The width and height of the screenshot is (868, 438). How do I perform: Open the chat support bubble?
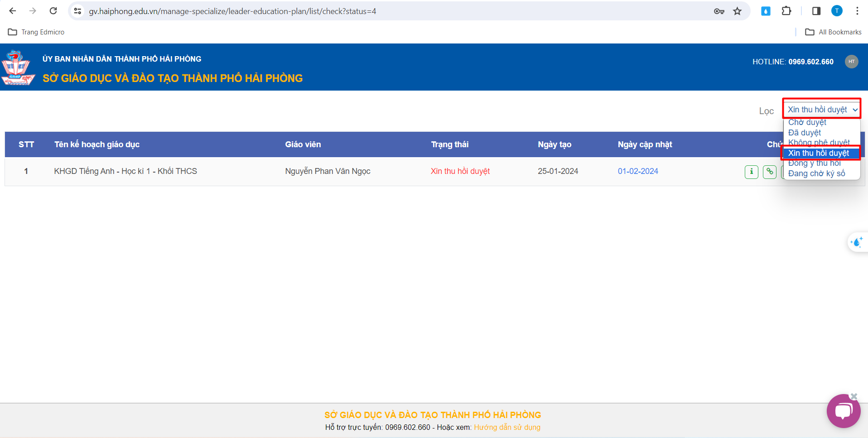pos(843,411)
